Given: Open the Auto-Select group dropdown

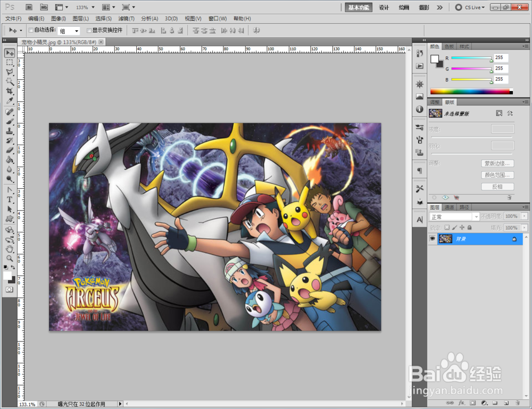Looking at the screenshot, I should 69,31.
